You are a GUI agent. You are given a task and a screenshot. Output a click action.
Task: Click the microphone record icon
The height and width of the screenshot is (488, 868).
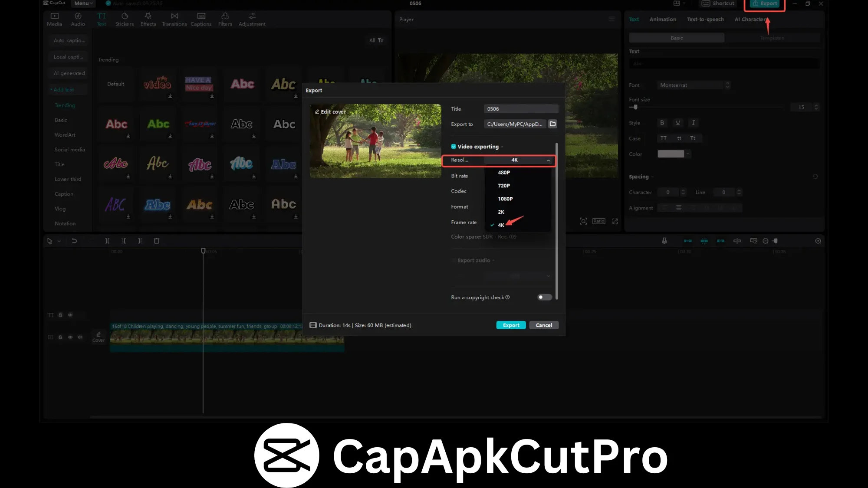pos(664,241)
